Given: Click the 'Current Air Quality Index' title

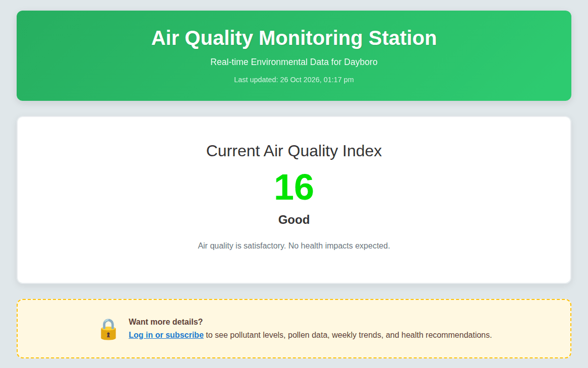Looking at the screenshot, I should tap(294, 151).
